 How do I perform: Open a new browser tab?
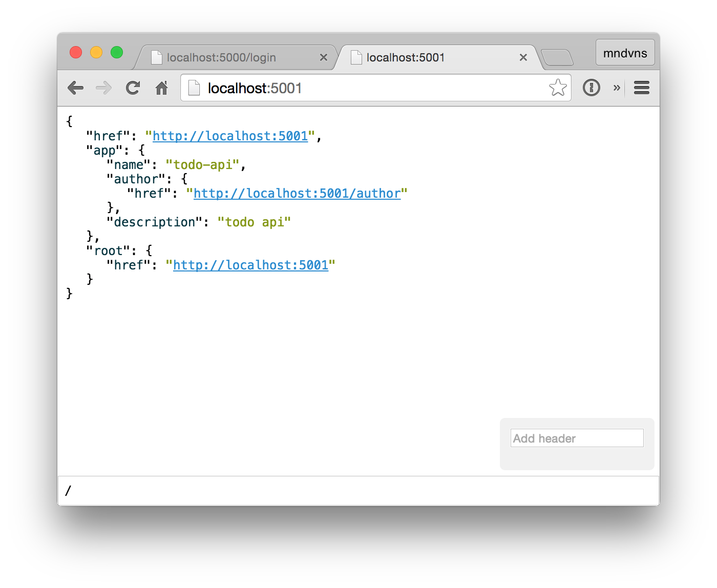(557, 57)
